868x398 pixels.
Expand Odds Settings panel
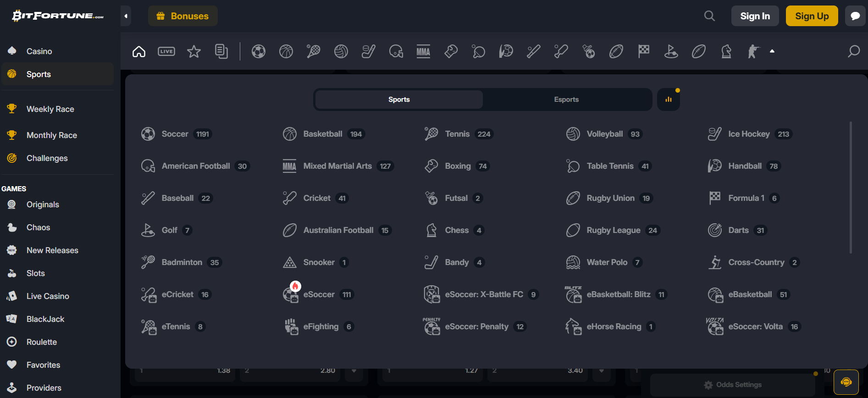[733, 385]
